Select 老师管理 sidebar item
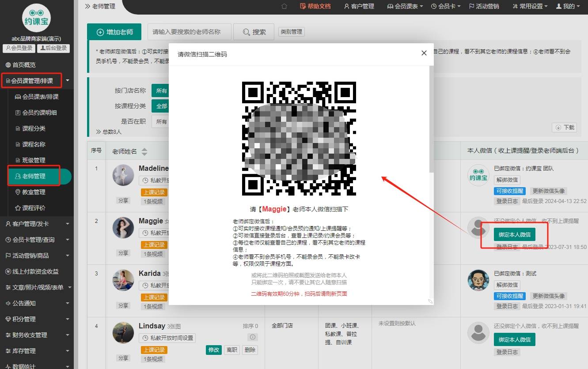The image size is (588, 369). 39,176
